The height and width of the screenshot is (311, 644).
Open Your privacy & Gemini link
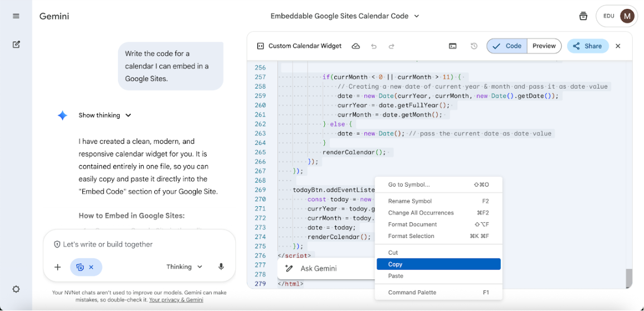point(176,300)
